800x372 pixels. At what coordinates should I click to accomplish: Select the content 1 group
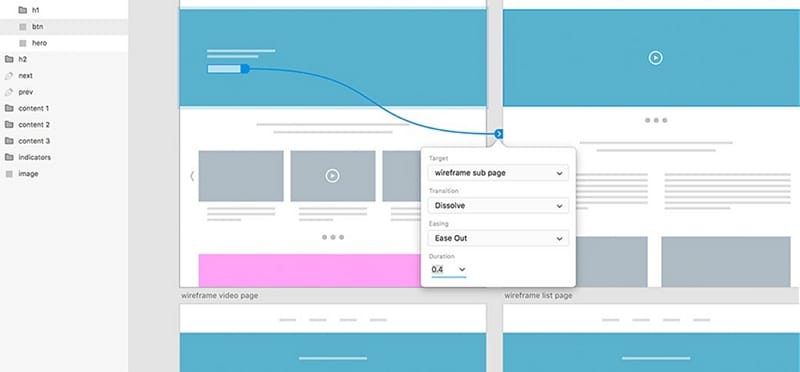tap(64, 108)
